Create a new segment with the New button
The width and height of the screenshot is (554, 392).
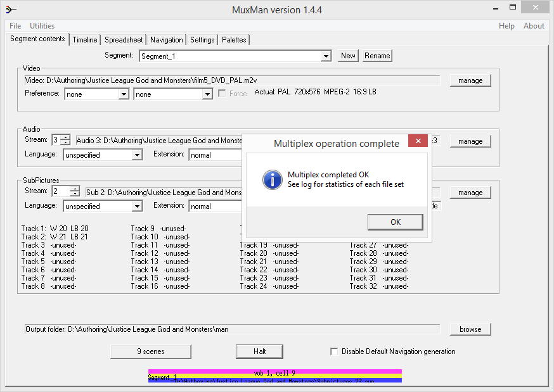tap(348, 56)
